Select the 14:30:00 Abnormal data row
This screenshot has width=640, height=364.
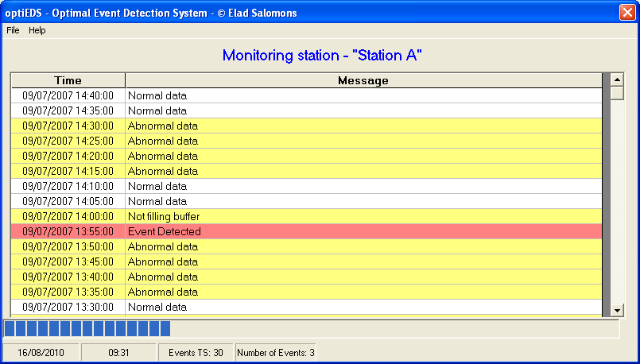[307, 126]
